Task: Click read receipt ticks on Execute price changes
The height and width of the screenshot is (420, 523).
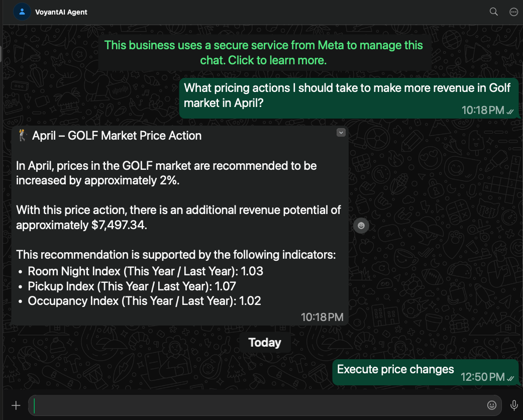Action: [510, 378]
